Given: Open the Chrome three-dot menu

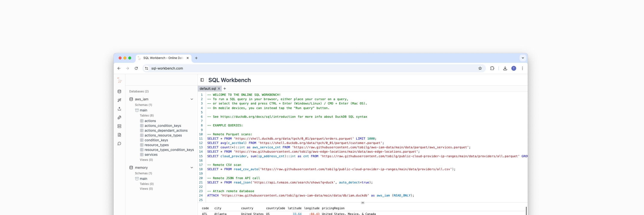Looking at the screenshot, I should click(522, 68).
